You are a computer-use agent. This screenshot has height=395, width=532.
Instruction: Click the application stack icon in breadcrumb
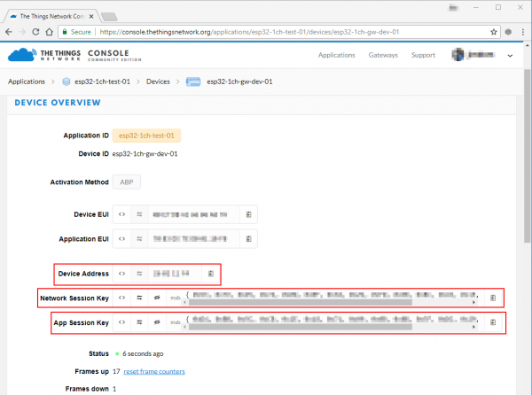point(66,81)
